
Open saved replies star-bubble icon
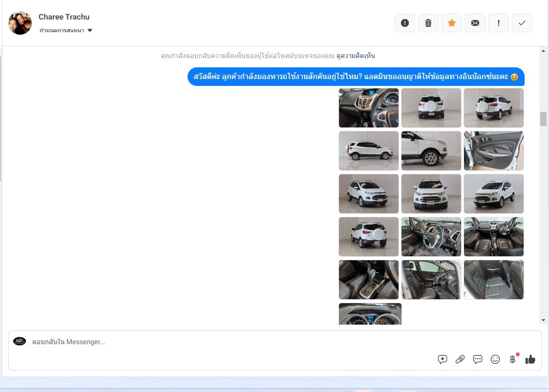(443, 359)
